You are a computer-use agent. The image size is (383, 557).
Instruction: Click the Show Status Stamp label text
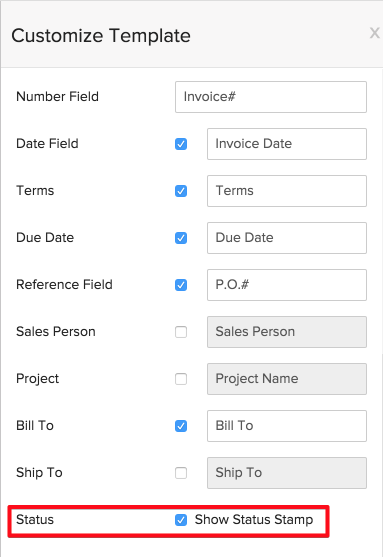pos(254,520)
